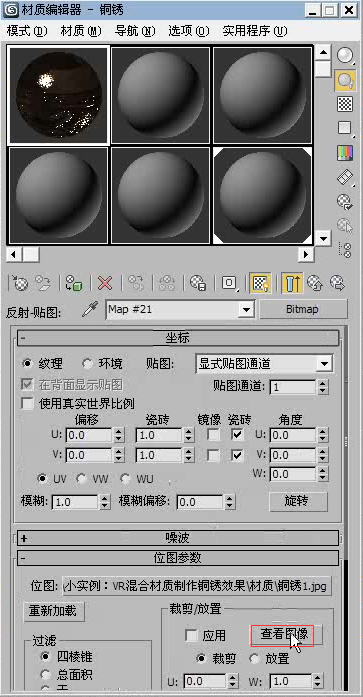
Task: Enable the 应用 crop checkbox
Action: point(192,636)
